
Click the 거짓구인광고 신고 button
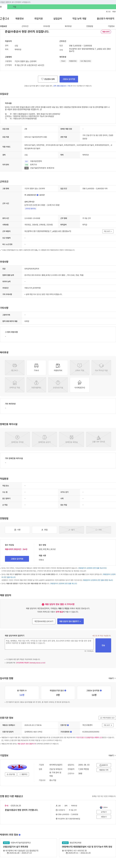click(x=107, y=718)
